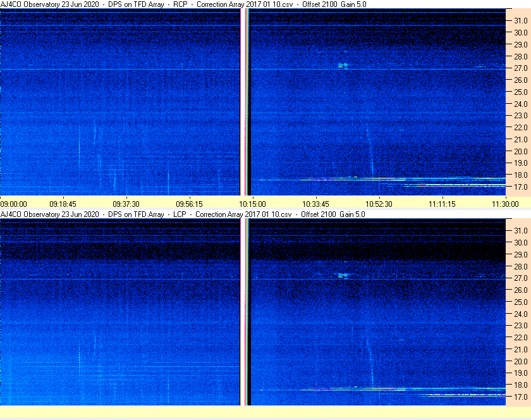Select the 11:30:00 time axis label
Viewport: 531px width, 420px height.
505,204
